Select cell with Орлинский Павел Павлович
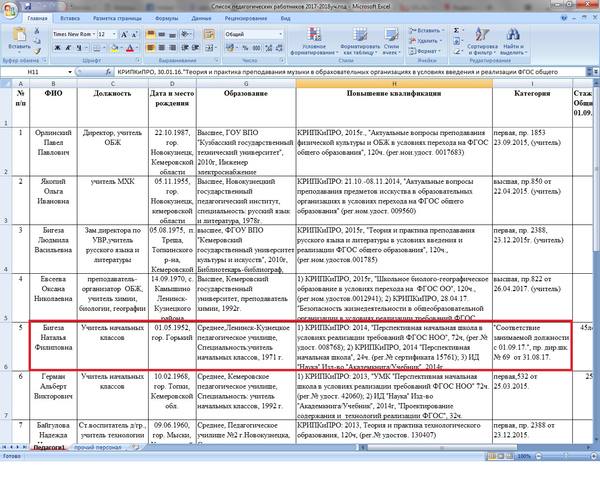This screenshot has height=480, width=600. [53, 152]
